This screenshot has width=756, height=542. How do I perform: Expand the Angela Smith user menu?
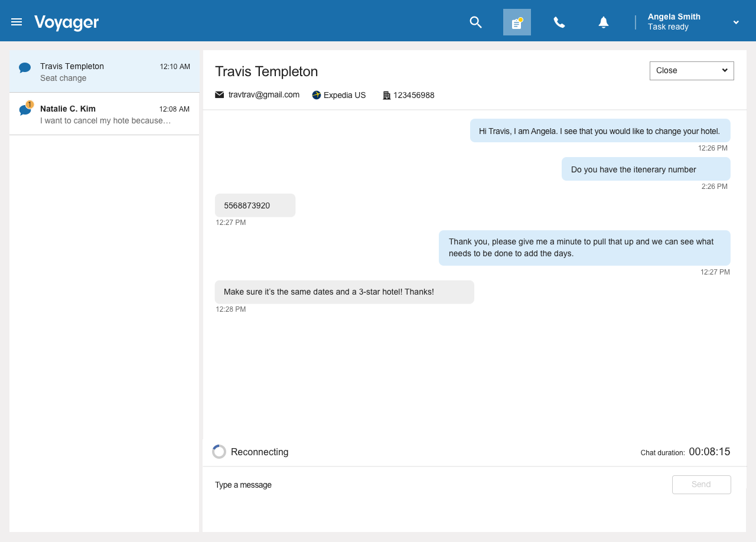(736, 22)
